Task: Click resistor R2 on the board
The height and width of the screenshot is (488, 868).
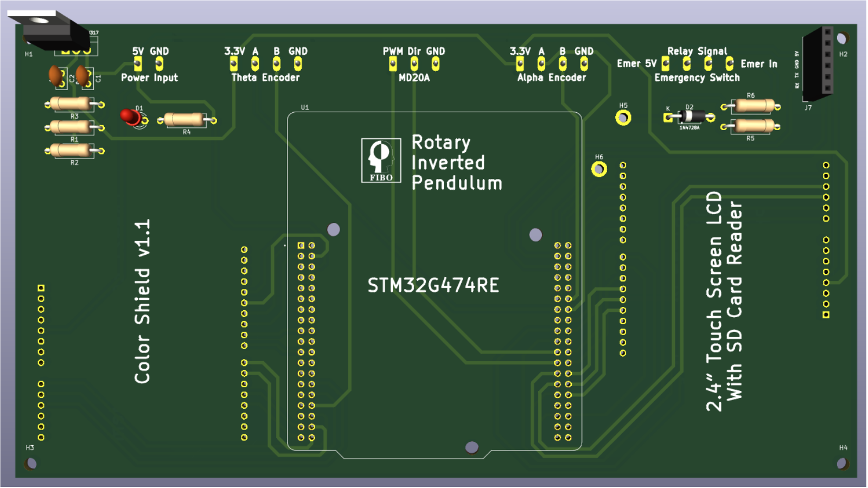Action: [x=73, y=150]
